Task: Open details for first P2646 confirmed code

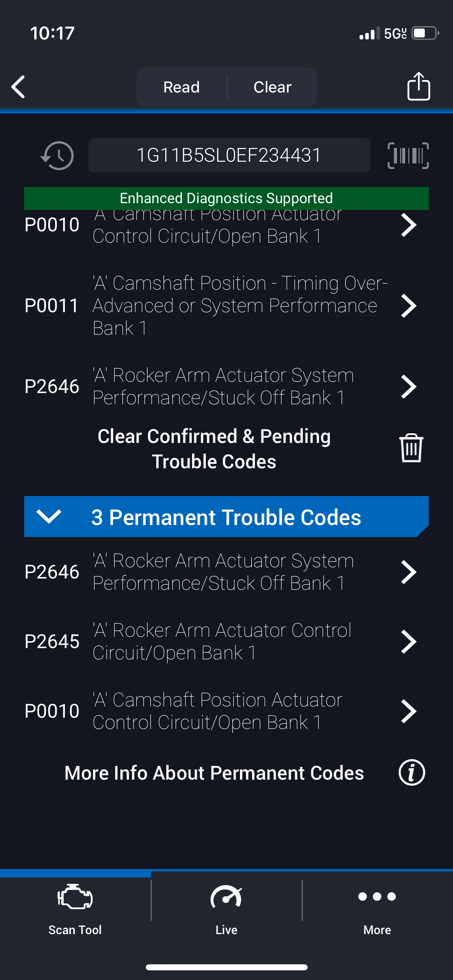Action: click(x=408, y=387)
